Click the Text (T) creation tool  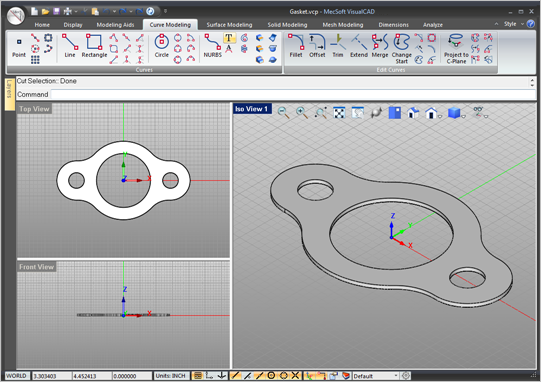pos(229,38)
